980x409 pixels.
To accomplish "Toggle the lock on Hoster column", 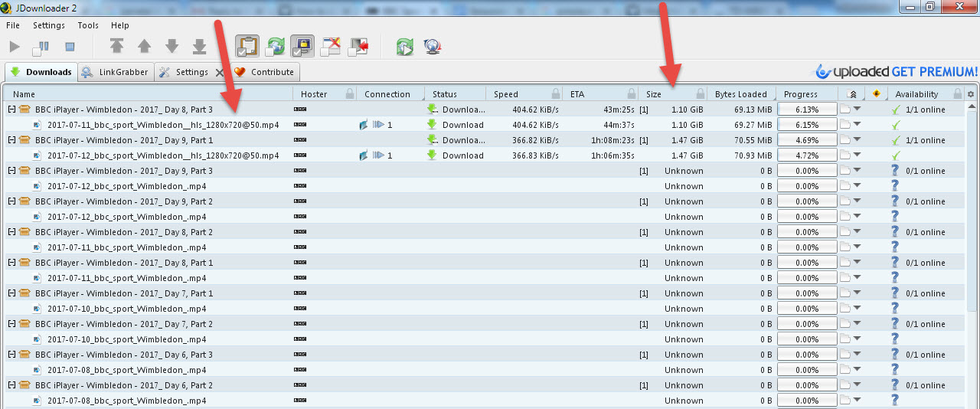I will (x=350, y=94).
